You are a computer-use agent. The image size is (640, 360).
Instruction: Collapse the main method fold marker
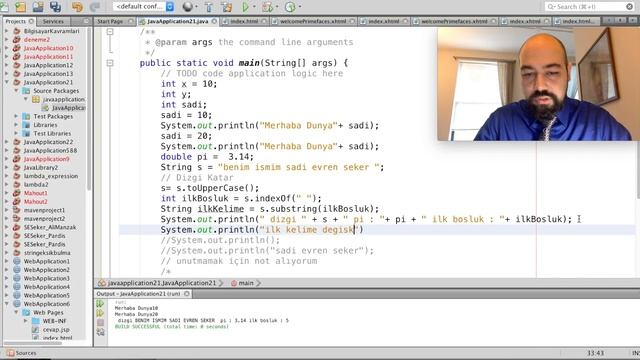tap(110, 63)
